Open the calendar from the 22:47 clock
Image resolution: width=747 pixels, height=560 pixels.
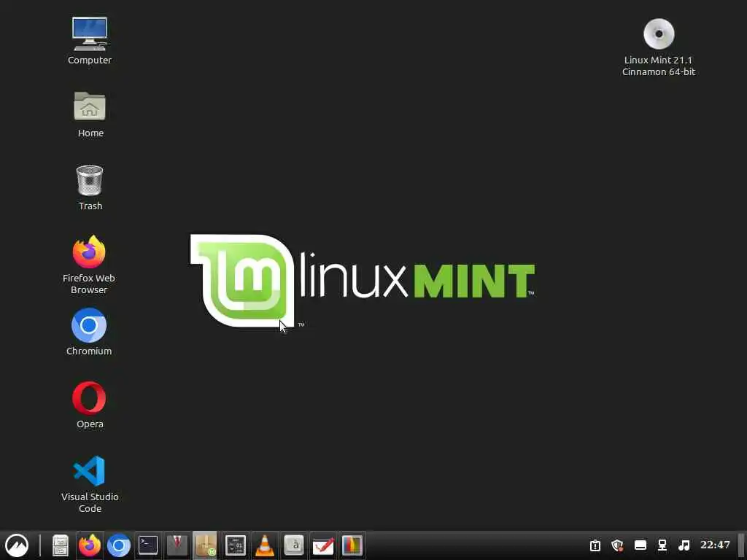point(715,545)
